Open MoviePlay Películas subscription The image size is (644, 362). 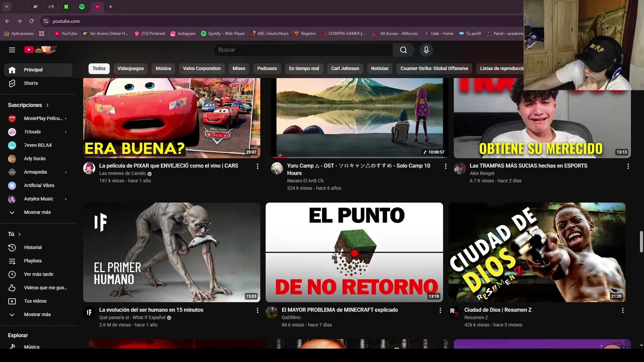(38, 118)
